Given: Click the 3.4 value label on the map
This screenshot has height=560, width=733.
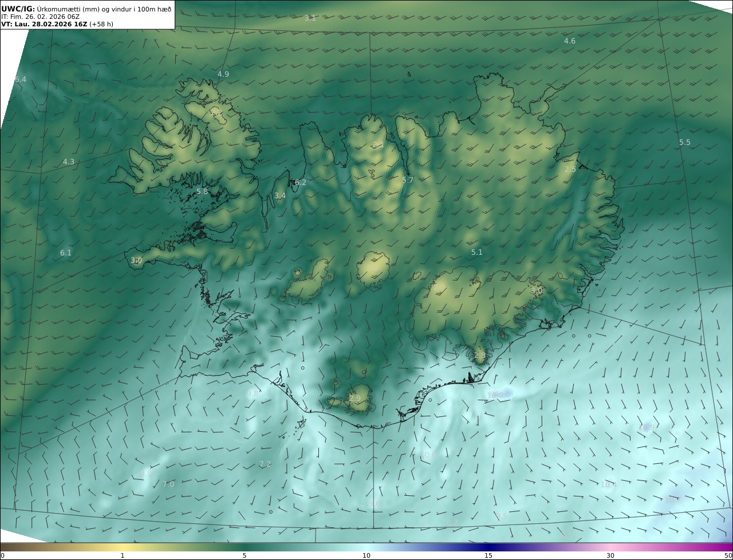Looking at the screenshot, I should pos(279,196).
